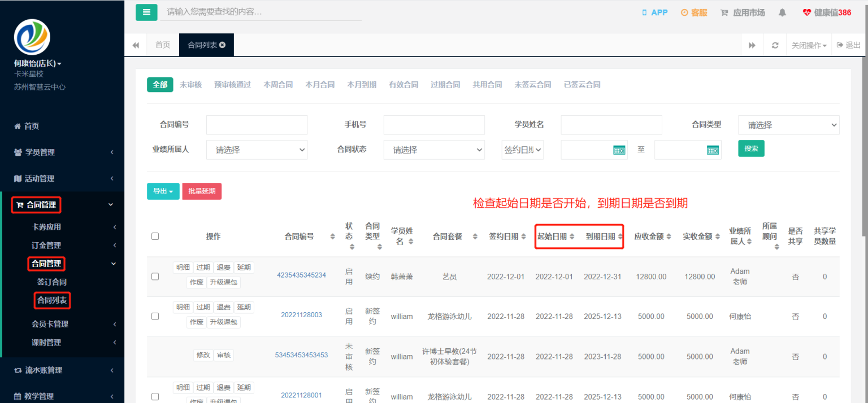Open the start date calendar picker icon
The height and width of the screenshot is (403, 868).
coord(619,150)
